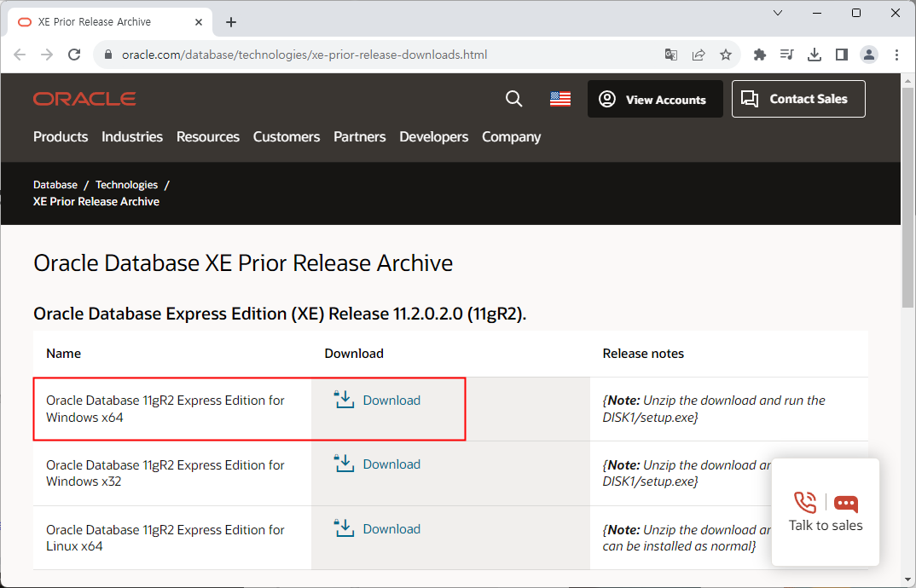The height and width of the screenshot is (588, 916).
Task: Click 'Oracle Database 11gR2 Express Edition for Windows x32' text
Action: 165,473
